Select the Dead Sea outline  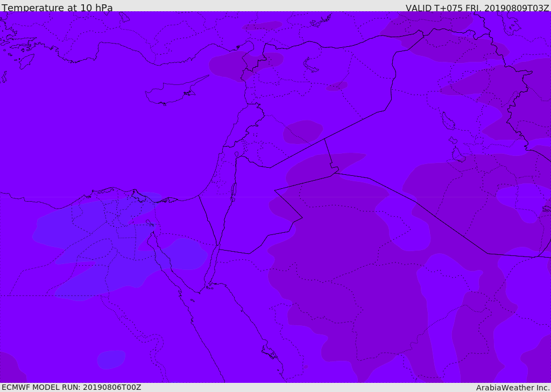pos(234,191)
